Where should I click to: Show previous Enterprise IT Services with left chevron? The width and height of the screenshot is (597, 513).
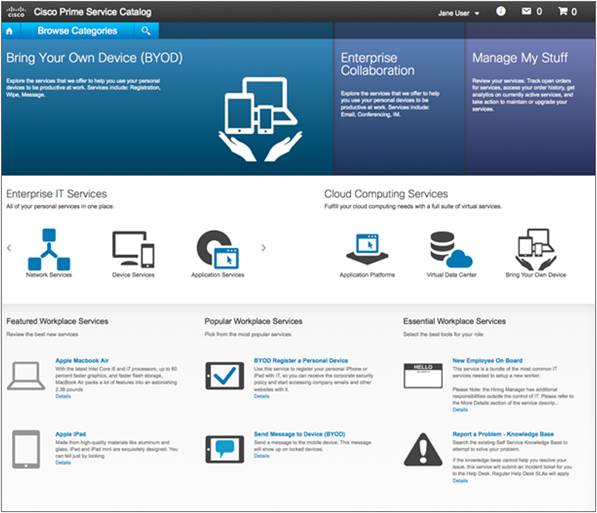(10, 248)
